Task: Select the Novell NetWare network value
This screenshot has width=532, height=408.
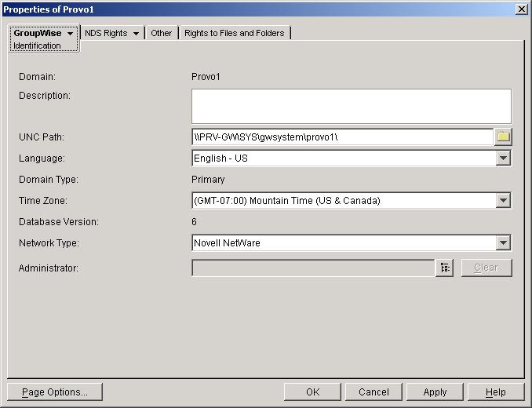Action: [x=227, y=243]
